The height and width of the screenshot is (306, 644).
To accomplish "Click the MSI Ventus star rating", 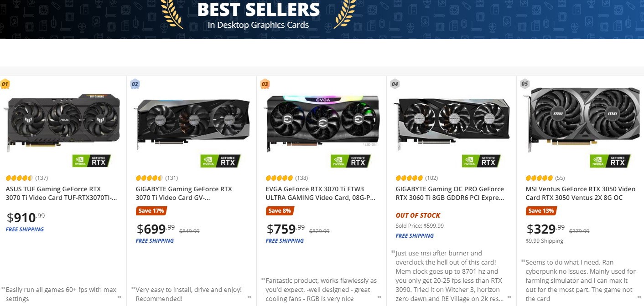I will coord(539,178).
